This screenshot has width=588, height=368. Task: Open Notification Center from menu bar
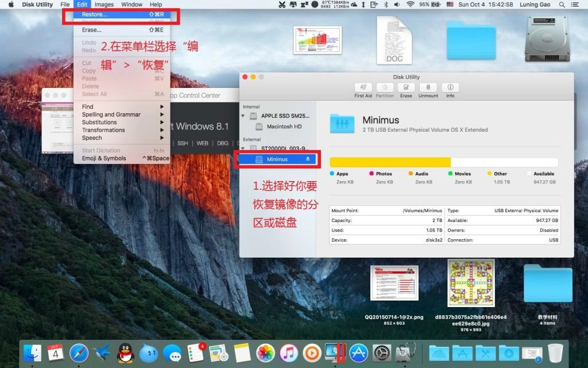(x=574, y=5)
